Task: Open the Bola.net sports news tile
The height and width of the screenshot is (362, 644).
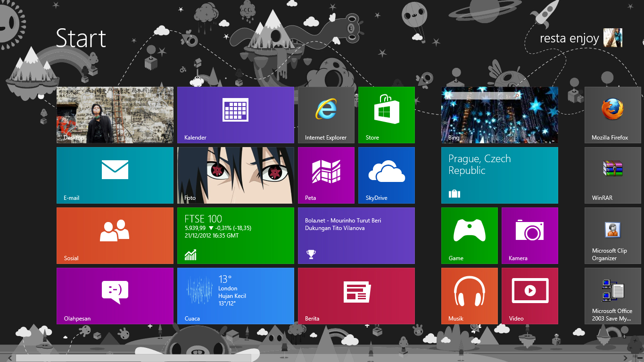Action: pos(356,236)
